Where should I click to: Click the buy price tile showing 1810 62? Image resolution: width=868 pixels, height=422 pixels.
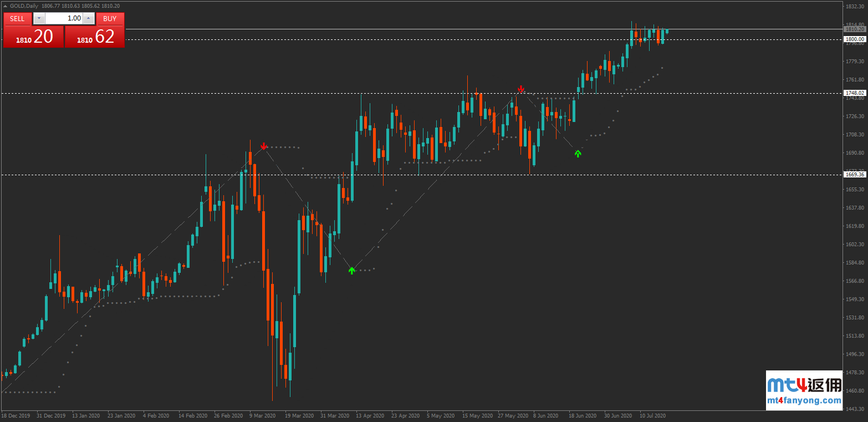[x=95, y=37]
